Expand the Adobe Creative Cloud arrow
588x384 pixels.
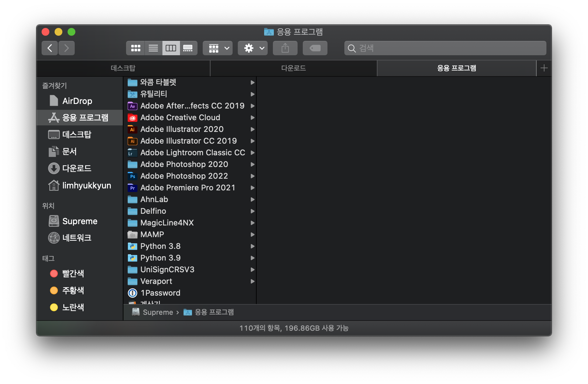(x=252, y=118)
